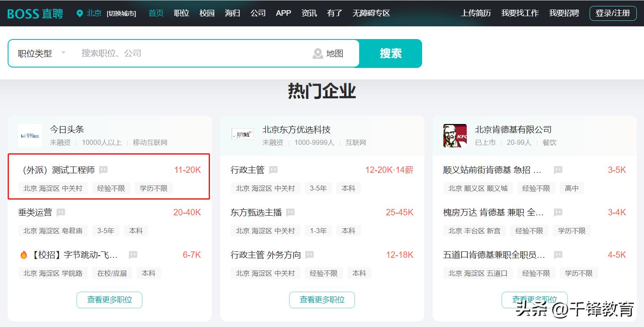Image resolution: width=644 pixels, height=327 pixels.
Task: Click the 搜索 search button
Action: pos(390,53)
